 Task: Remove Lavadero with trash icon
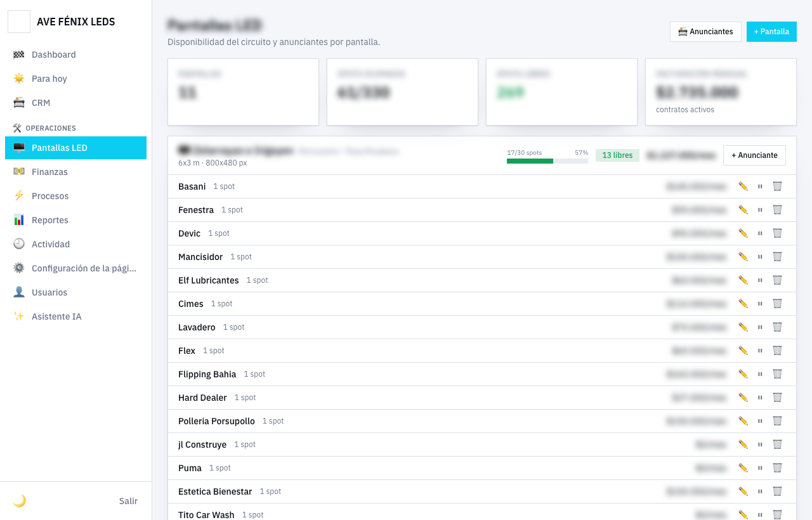tap(777, 327)
